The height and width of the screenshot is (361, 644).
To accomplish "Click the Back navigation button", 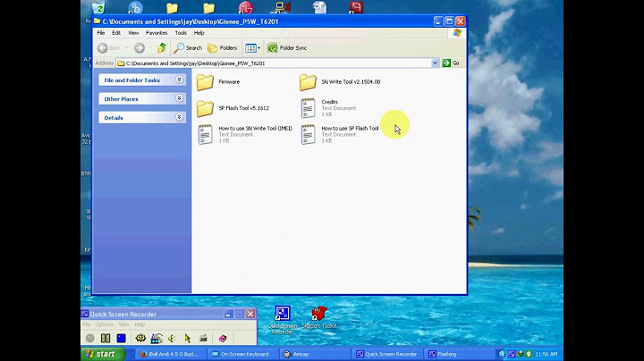I will tap(109, 48).
